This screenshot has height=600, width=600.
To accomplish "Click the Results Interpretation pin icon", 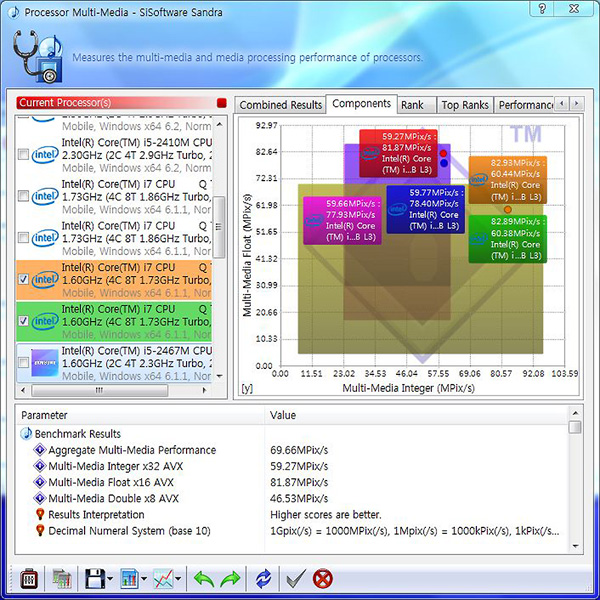I will (x=40, y=514).
